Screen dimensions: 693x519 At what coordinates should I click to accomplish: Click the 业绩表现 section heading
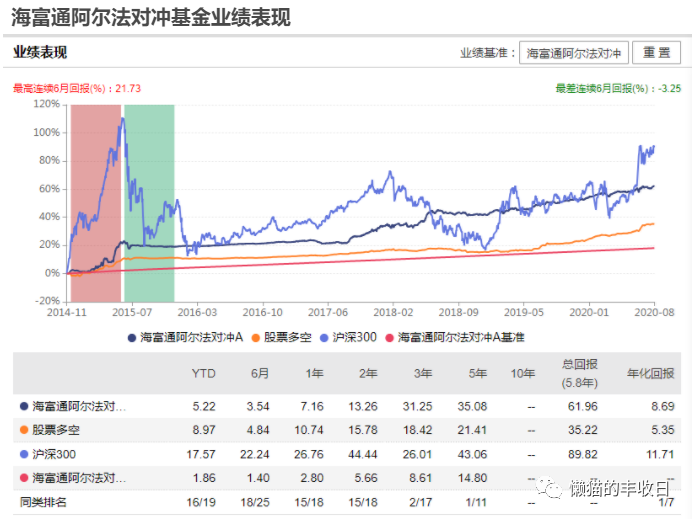tap(40, 53)
